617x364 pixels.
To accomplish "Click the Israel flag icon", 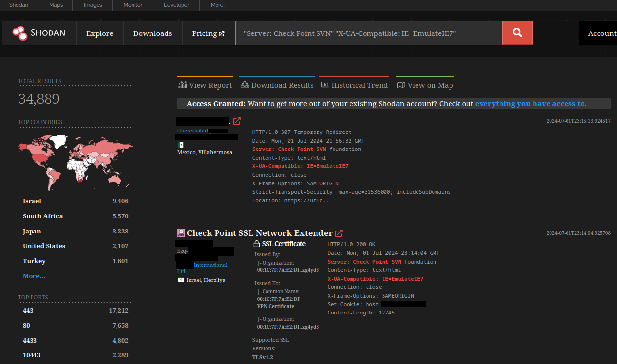I will pos(181,280).
